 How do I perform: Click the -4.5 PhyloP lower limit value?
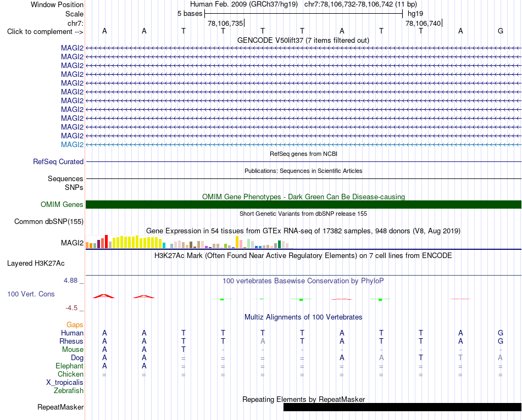(x=71, y=308)
